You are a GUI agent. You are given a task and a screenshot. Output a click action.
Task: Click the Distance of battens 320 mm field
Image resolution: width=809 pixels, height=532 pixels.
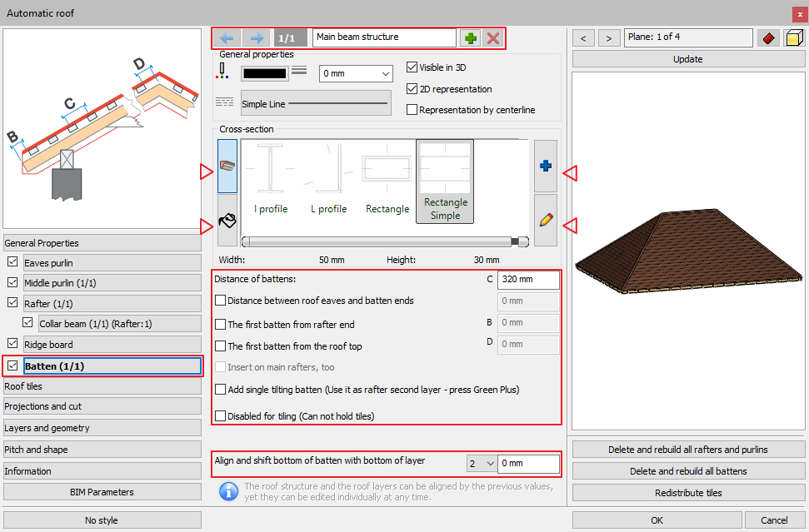coord(528,280)
